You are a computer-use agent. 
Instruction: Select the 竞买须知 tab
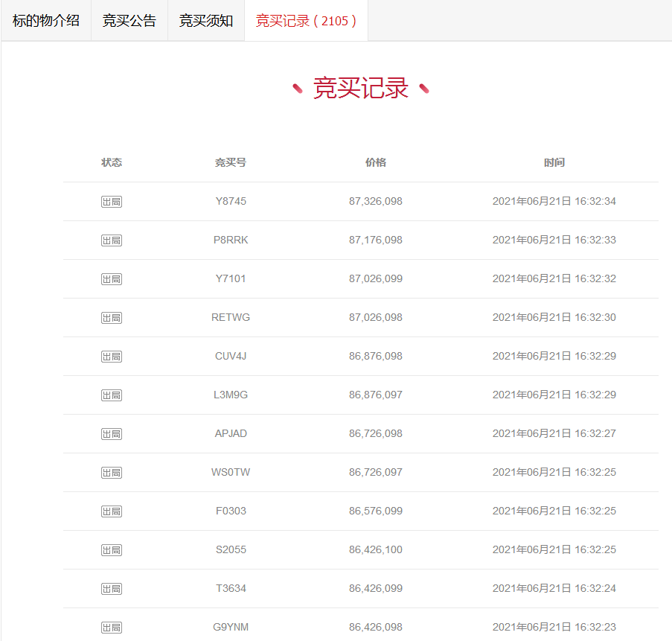pos(206,20)
